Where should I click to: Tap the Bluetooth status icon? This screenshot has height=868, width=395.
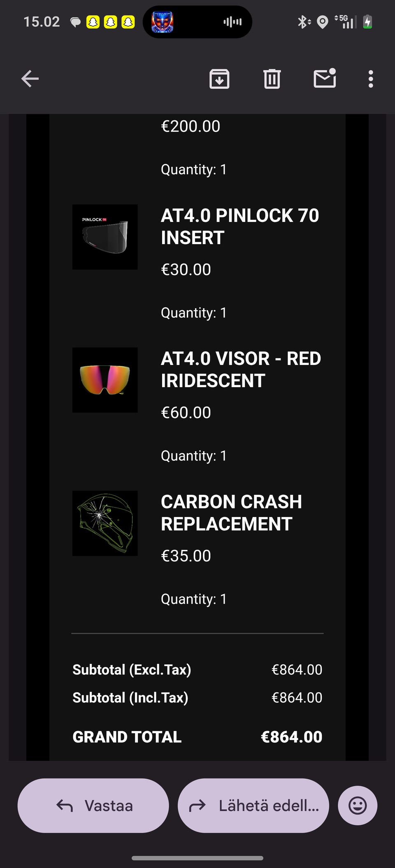tap(304, 22)
